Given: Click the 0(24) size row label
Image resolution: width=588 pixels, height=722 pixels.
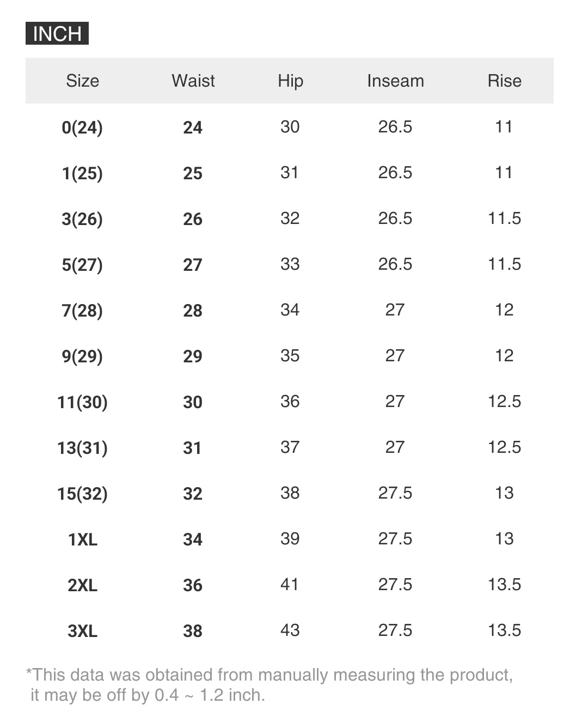Looking at the screenshot, I should pyautogui.click(x=82, y=128).
